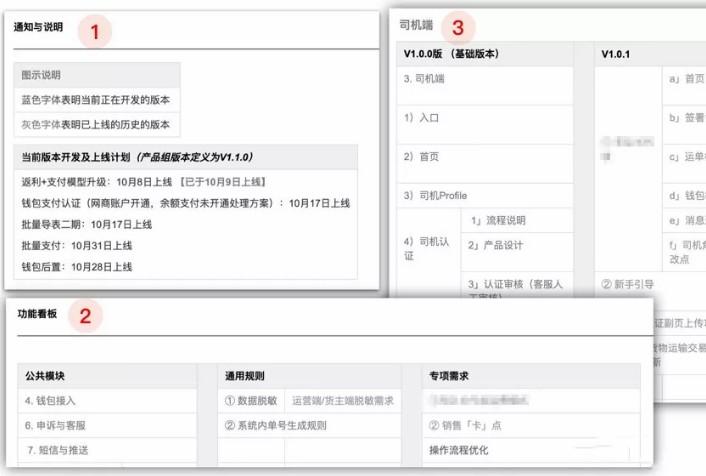Click the V1.0.1 version column header

pos(615,54)
